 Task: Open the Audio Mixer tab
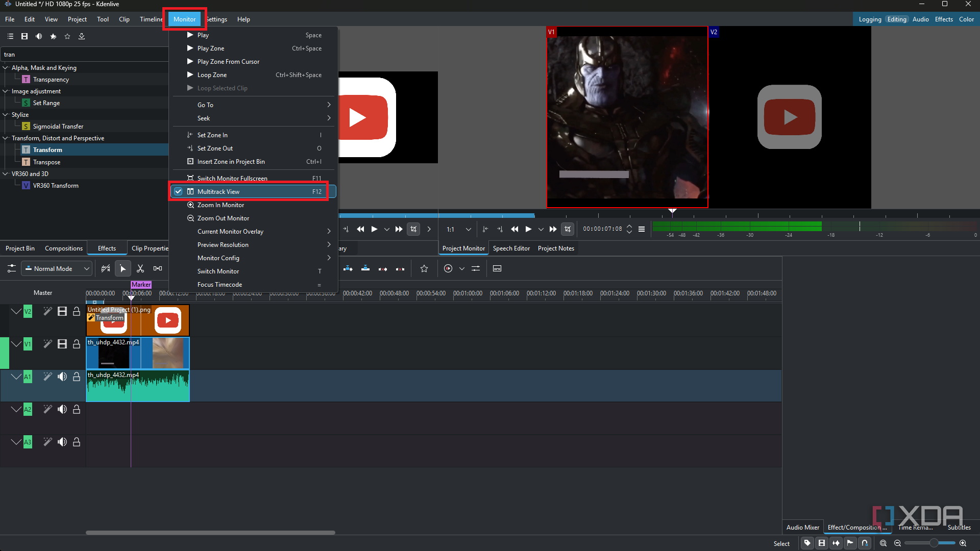click(x=803, y=527)
